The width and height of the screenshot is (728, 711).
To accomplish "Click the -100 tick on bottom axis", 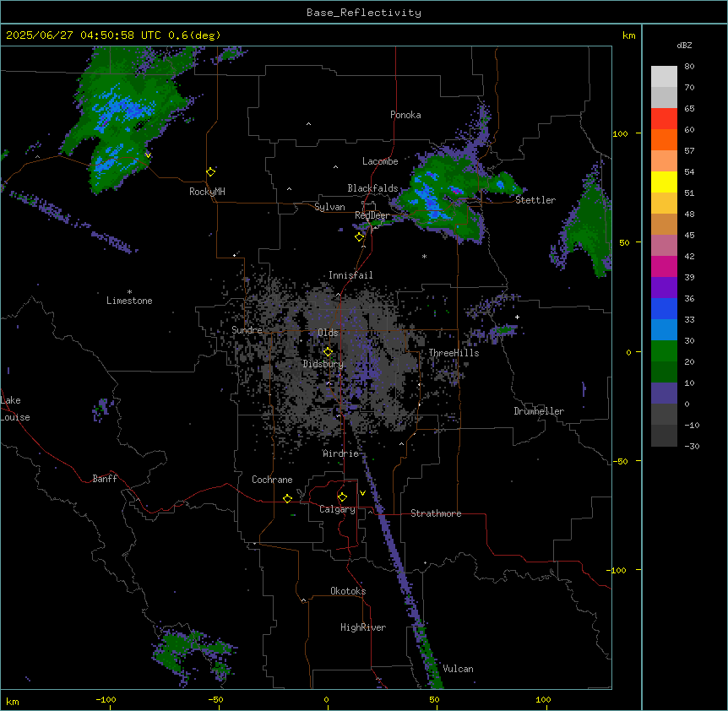I will tap(106, 699).
